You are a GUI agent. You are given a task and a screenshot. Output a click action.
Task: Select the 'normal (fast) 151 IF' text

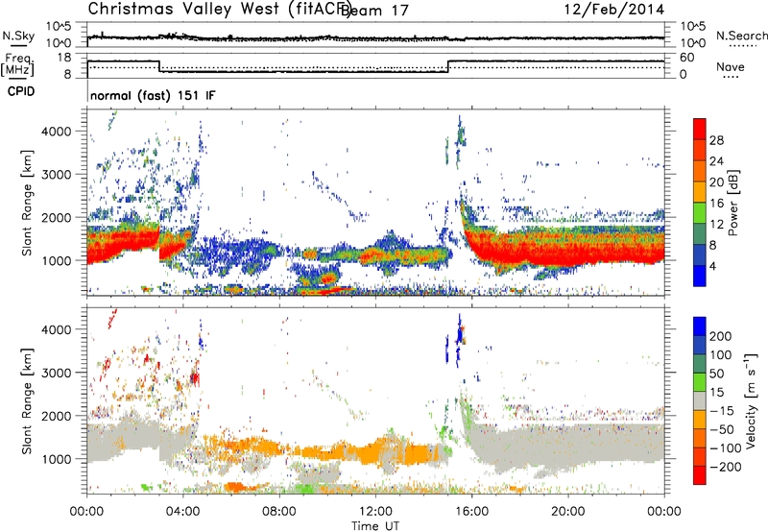pos(153,95)
